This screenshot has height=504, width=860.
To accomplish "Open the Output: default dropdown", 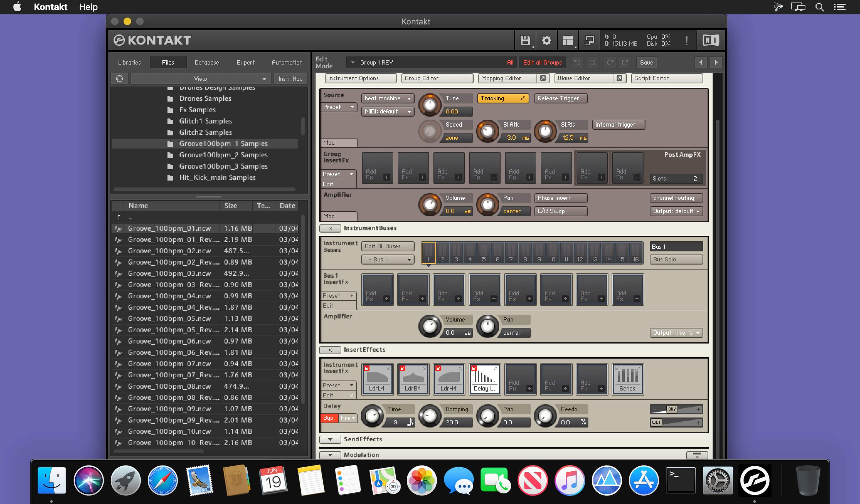I will (676, 211).
